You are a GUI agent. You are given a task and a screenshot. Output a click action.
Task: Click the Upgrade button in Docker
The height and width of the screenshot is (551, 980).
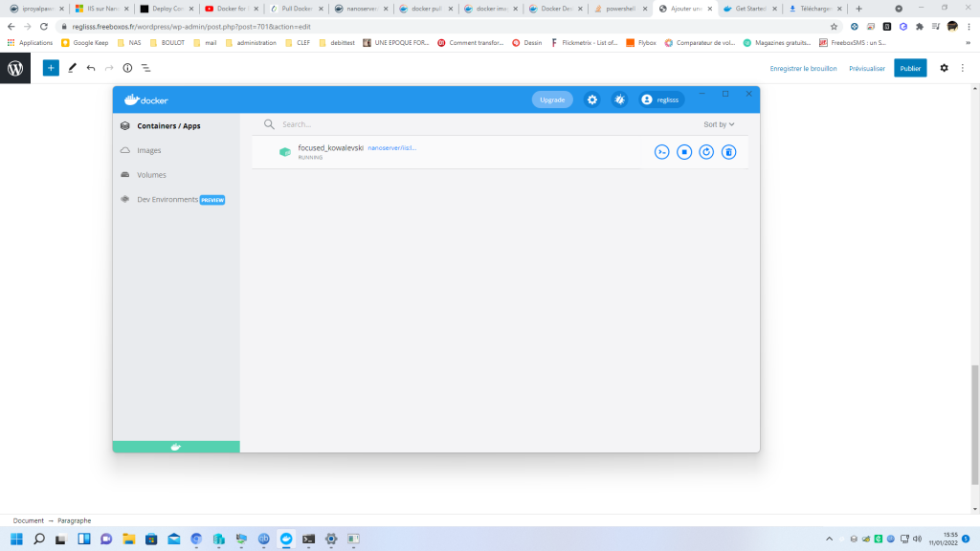552,99
